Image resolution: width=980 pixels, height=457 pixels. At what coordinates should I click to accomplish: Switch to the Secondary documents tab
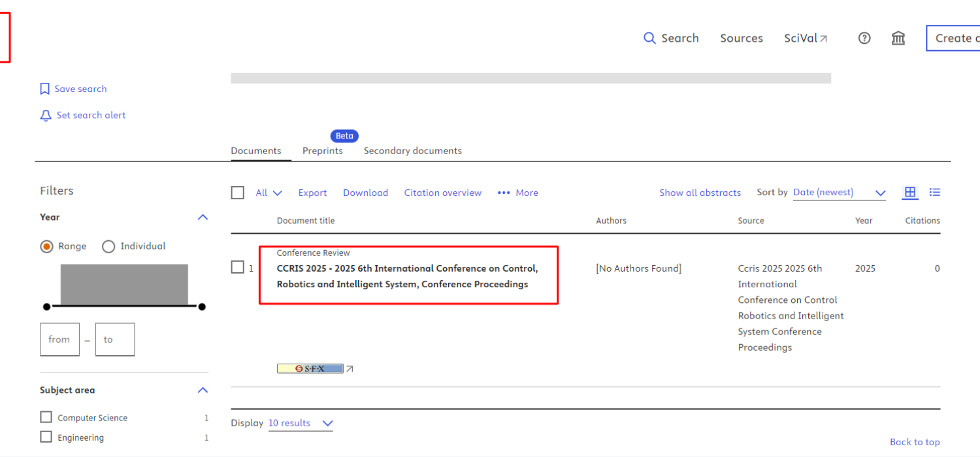(413, 151)
